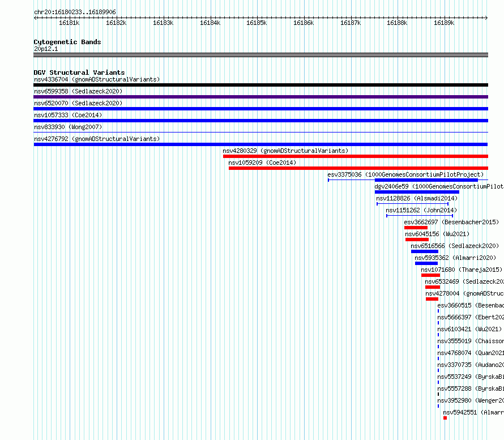This screenshot has width=504, height=440.
Task: Select the red nsv4278004 variant bar
Action: pos(432,299)
